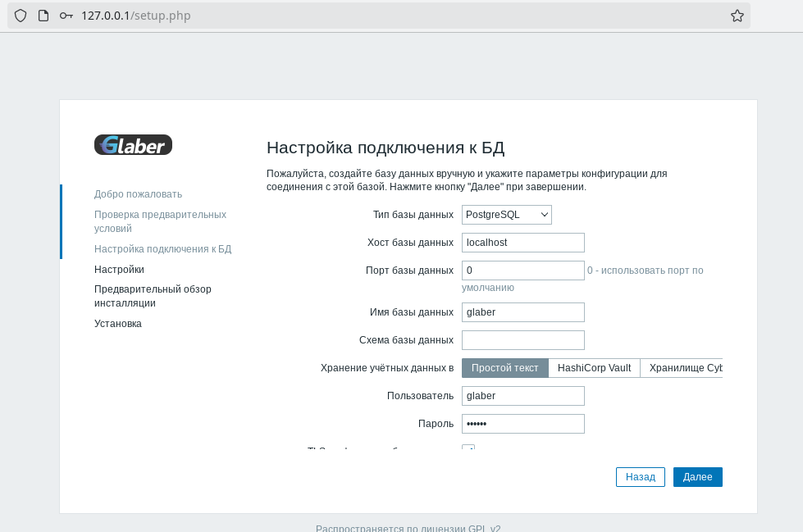Click the empty database schema field
Viewport: 803px width, 532px height.
click(x=522, y=340)
